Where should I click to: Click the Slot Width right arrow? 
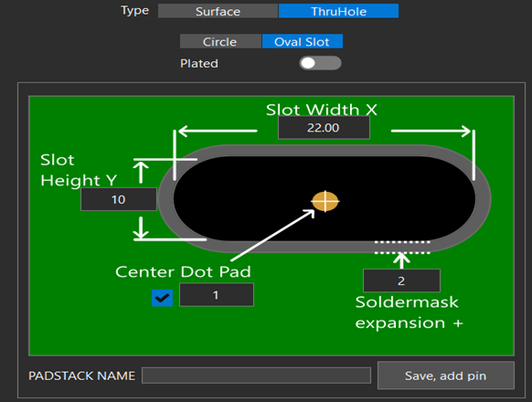tap(431, 131)
